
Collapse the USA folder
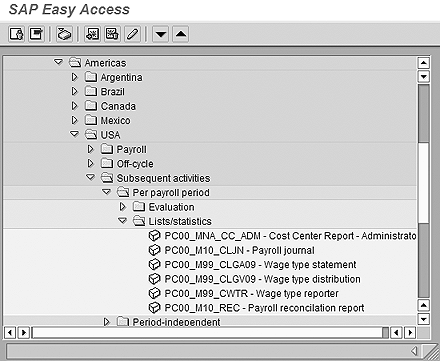point(74,134)
